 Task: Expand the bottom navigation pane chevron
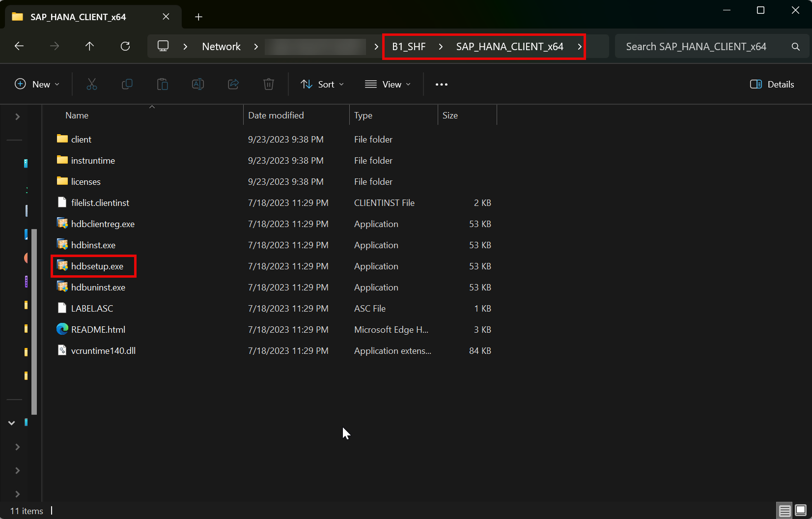pos(18,494)
